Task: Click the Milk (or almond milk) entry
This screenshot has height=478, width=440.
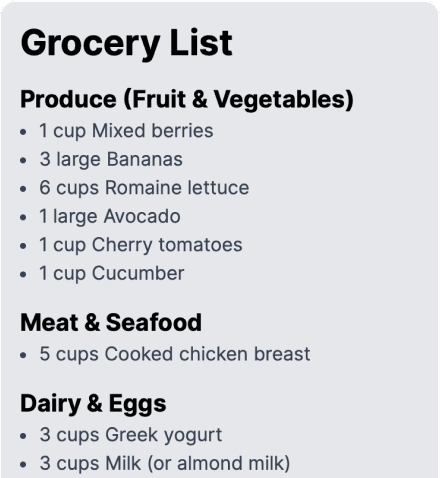Action: pyautogui.click(x=165, y=464)
